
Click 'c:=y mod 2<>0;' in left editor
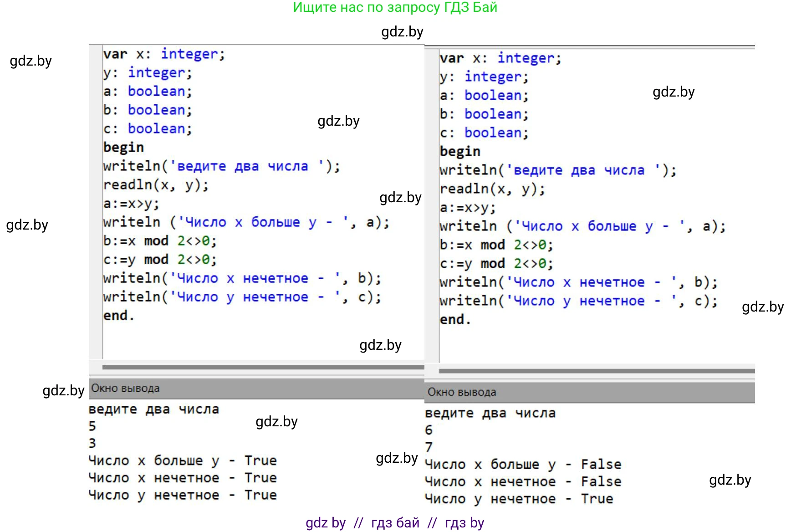coord(160,260)
